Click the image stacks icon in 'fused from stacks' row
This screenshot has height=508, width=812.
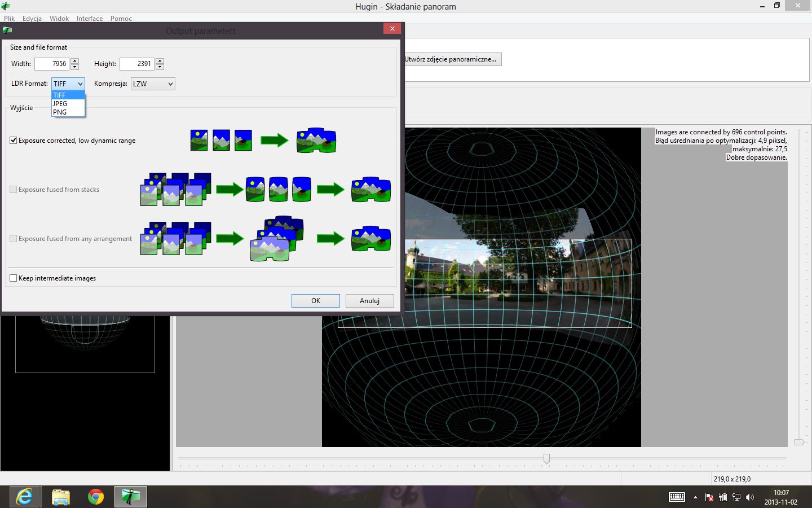175,189
